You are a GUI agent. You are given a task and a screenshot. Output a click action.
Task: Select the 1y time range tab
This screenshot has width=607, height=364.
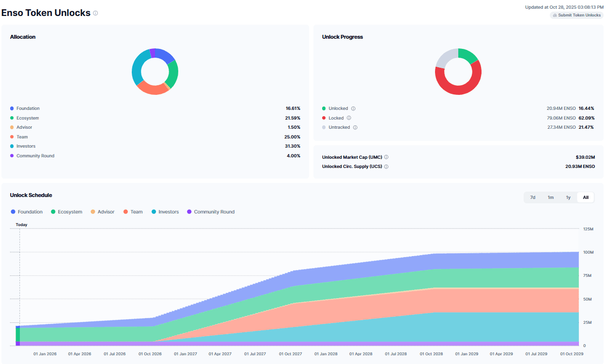tap(568, 197)
